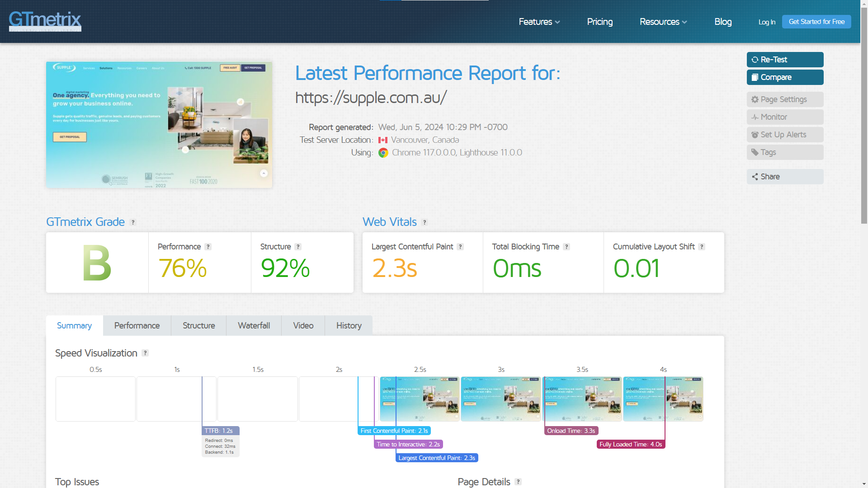Click Onload Time: 3.3s marker
Image resolution: width=868 pixels, height=488 pixels.
pyautogui.click(x=571, y=431)
